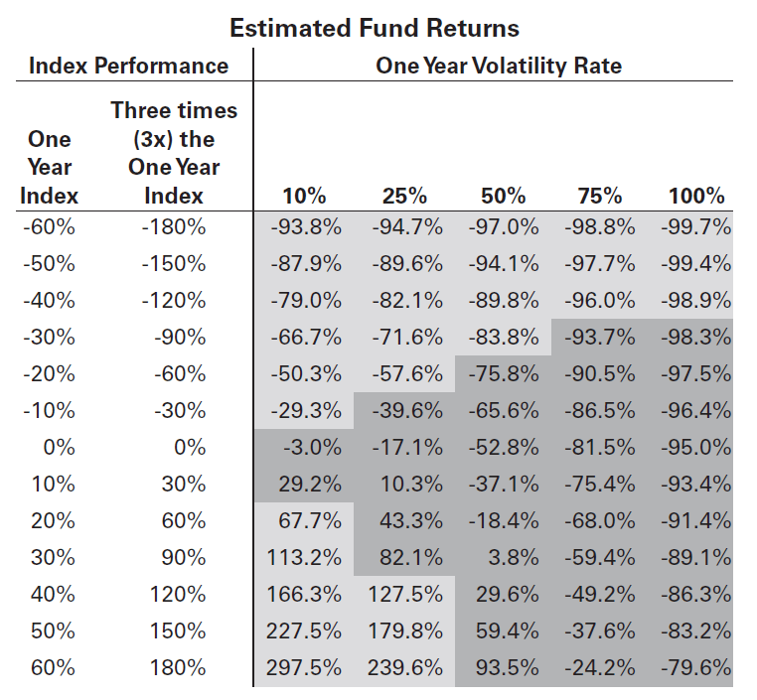This screenshot has width=757, height=700.
Task: Select the 10% volatility column header
Action: [305, 196]
